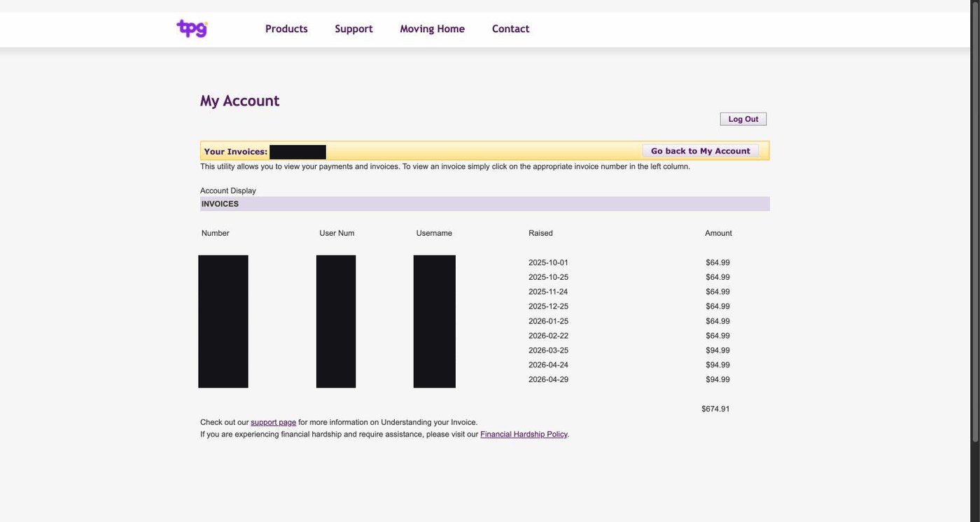Select the raised date 2026-01-25
980x522 pixels.
pyautogui.click(x=548, y=321)
